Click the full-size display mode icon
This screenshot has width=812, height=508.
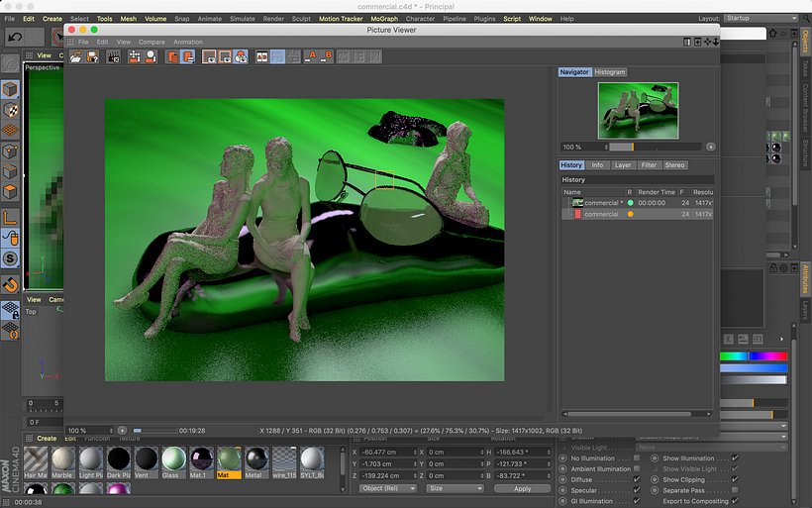209,57
